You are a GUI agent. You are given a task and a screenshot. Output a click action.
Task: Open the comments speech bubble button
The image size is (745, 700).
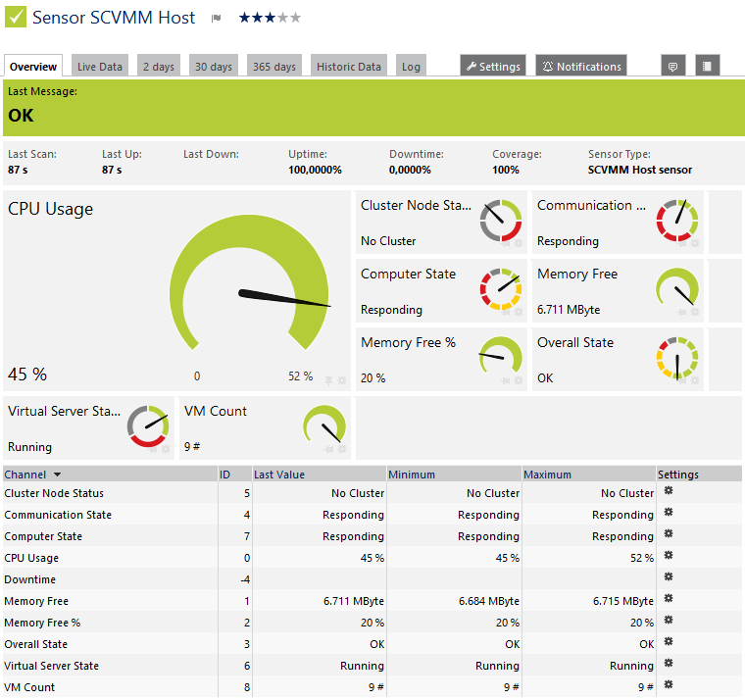(672, 66)
